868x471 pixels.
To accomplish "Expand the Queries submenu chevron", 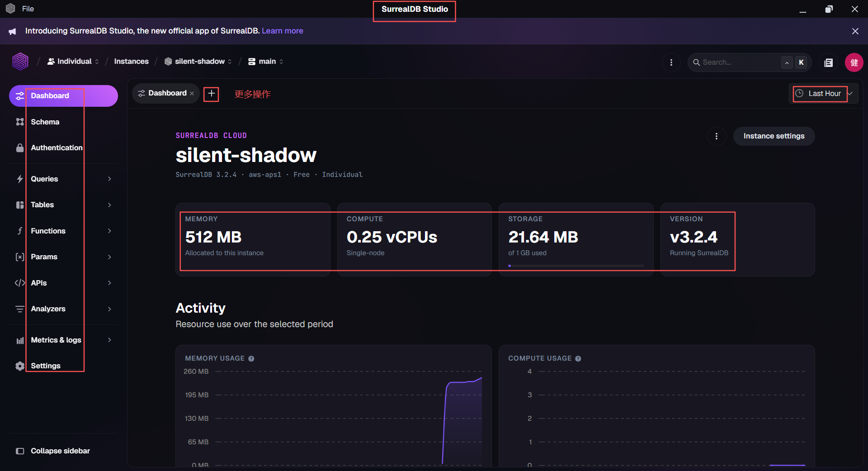I will coord(109,179).
